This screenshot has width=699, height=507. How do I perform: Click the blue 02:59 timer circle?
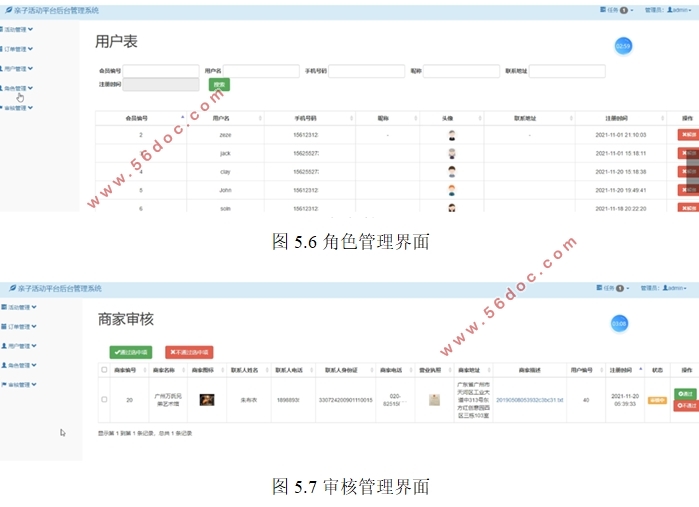pyautogui.click(x=623, y=46)
